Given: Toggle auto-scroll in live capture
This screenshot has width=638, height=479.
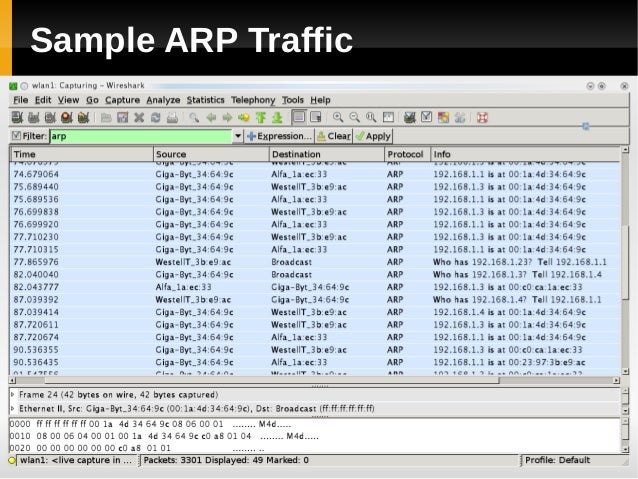Looking at the screenshot, I should tap(316, 117).
